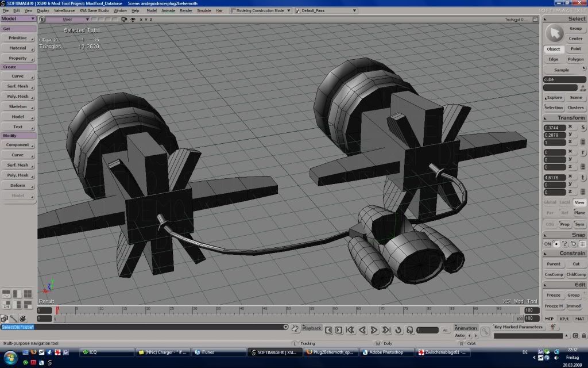588x368 pixels.
Task: Jump to last frame in playback controls
Action: tap(386, 330)
